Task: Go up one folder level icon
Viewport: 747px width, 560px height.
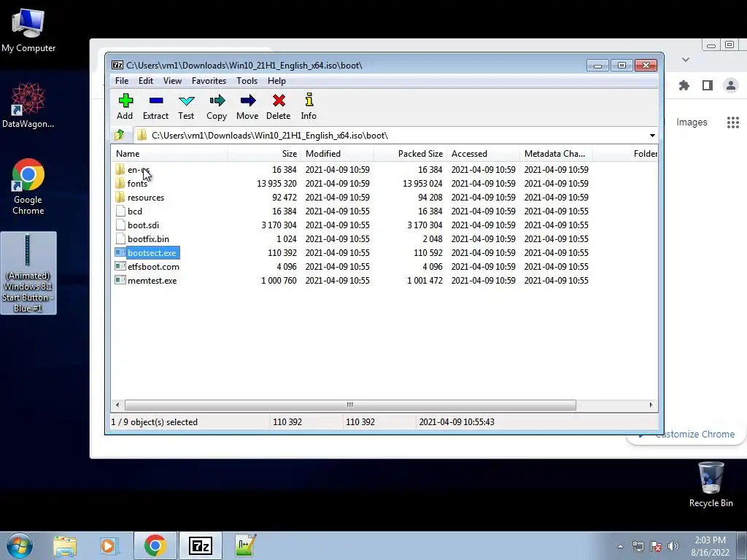Action: [x=120, y=135]
